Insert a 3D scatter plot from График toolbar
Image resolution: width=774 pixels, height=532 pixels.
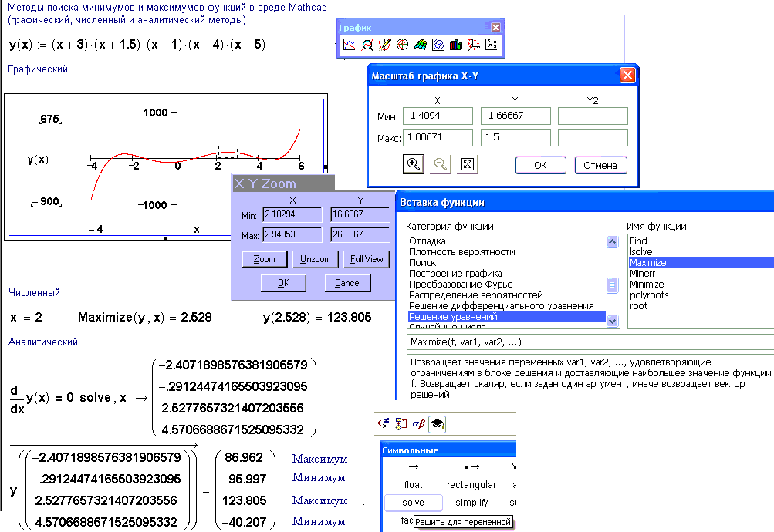[473, 45]
